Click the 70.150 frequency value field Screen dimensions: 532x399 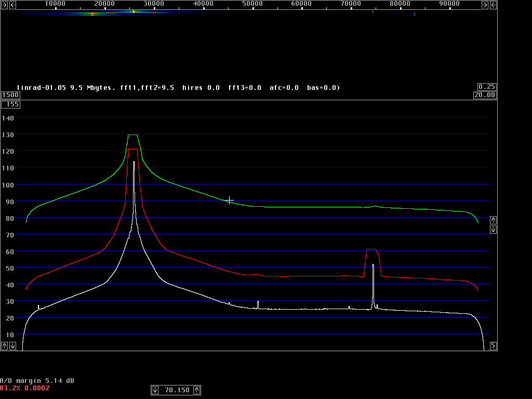point(177,390)
